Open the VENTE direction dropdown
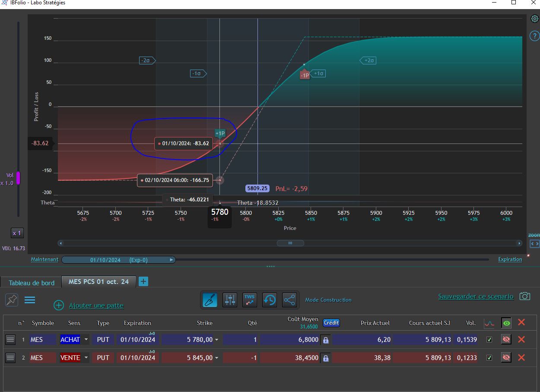This screenshot has width=540, height=392. (x=86, y=358)
